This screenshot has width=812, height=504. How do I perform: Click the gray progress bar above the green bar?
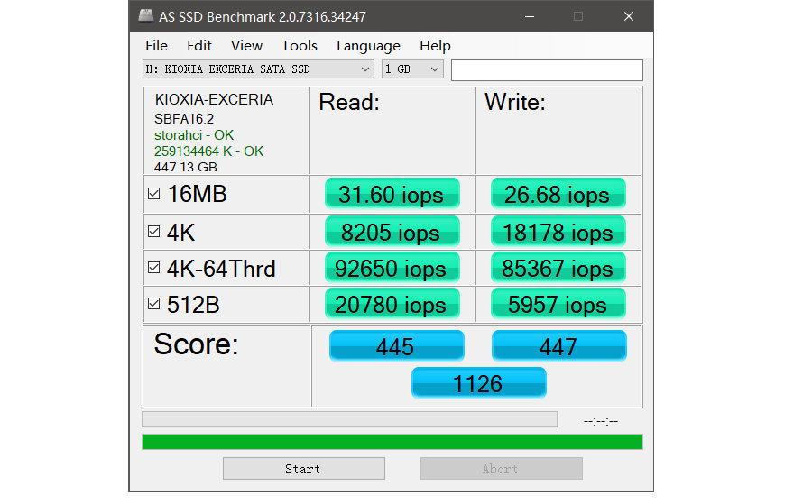349,419
